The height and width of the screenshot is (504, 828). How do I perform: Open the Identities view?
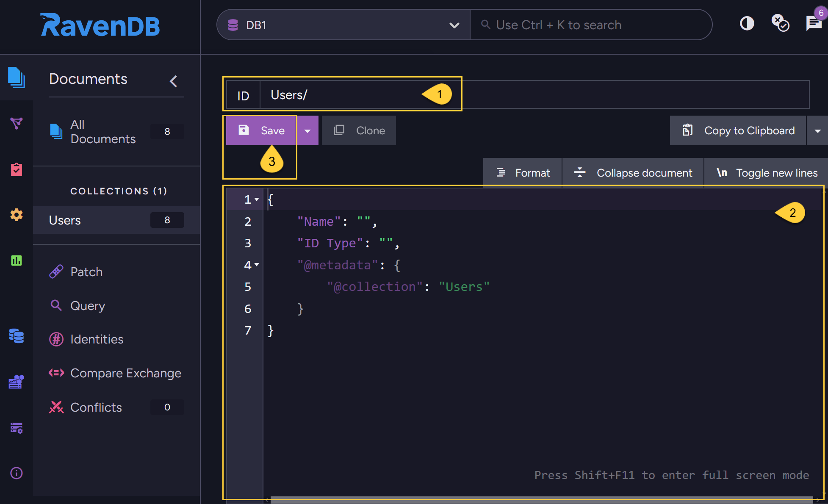97,339
